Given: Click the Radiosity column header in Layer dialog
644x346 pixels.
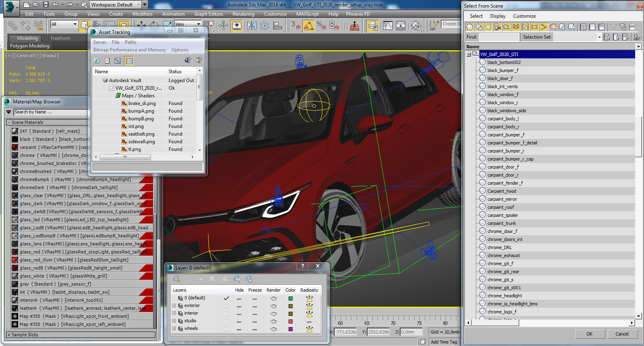Looking at the screenshot, I should [x=309, y=290].
